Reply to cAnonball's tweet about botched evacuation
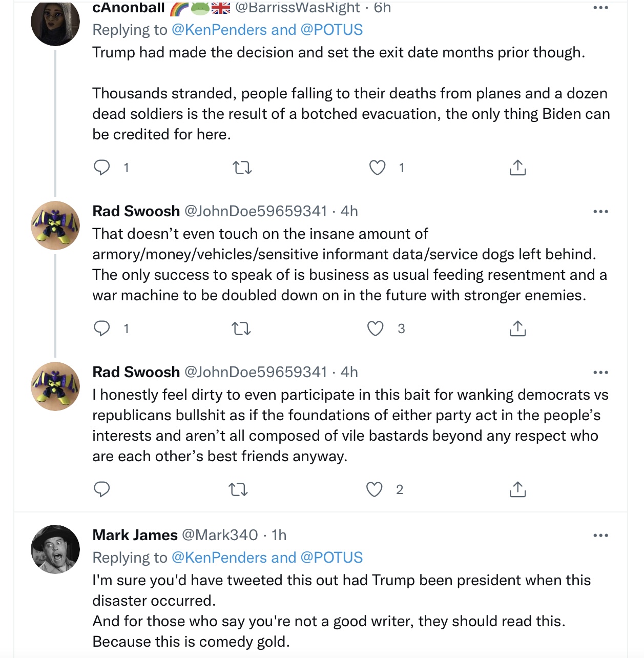644x658 pixels. [102, 168]
